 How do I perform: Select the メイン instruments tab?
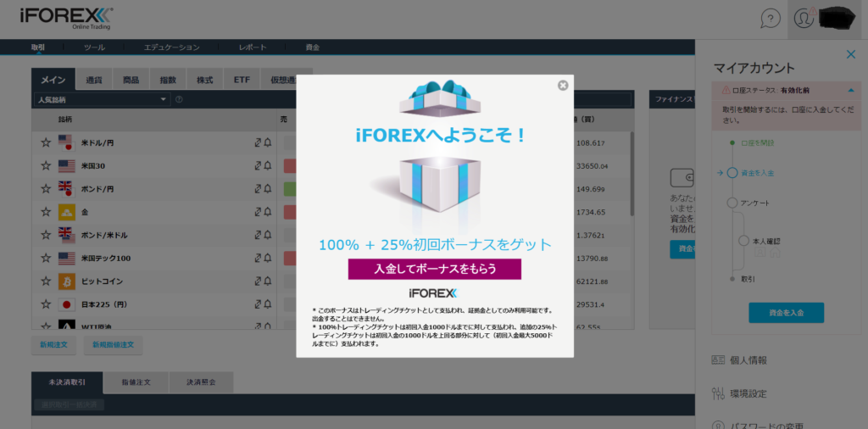53,80
